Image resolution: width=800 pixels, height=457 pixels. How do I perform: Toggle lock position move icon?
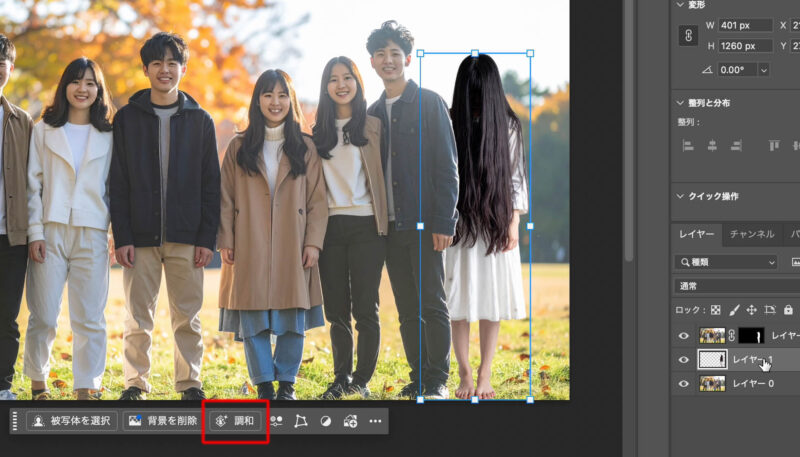pos(752,310)
